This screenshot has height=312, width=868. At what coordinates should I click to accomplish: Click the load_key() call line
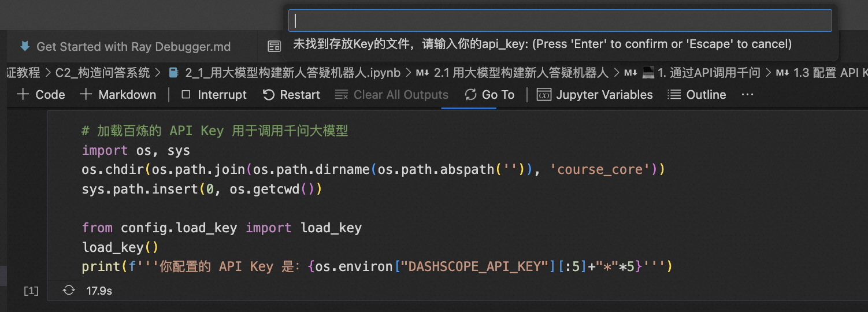pos(120,247)
